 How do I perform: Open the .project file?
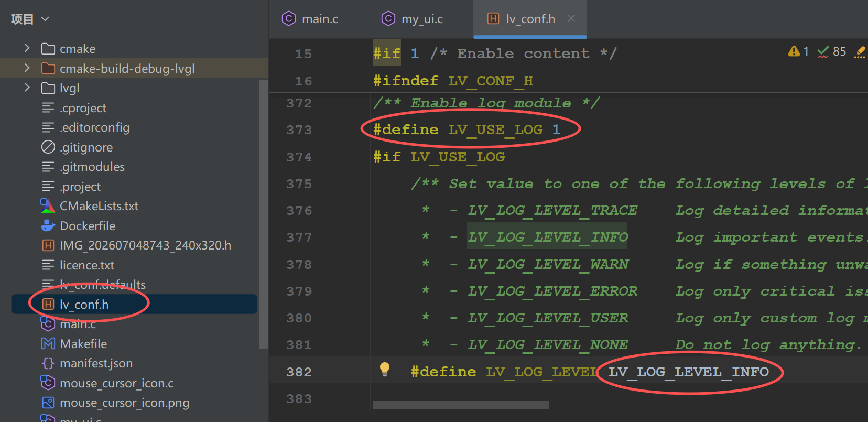[x=80, y=187]
